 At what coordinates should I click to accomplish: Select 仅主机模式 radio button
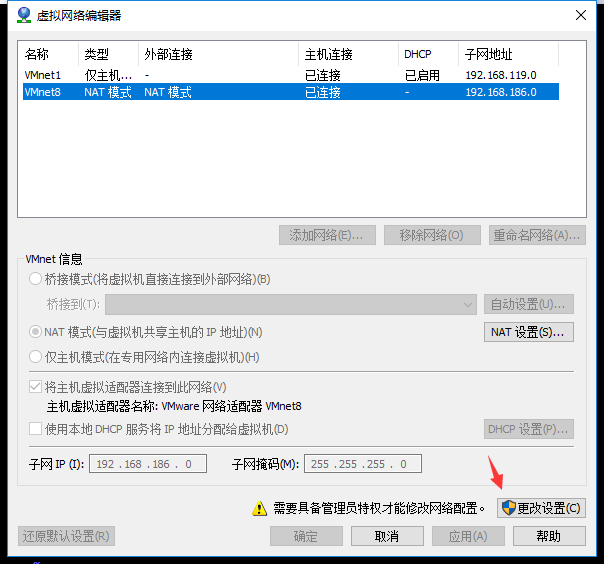point(35,357)
